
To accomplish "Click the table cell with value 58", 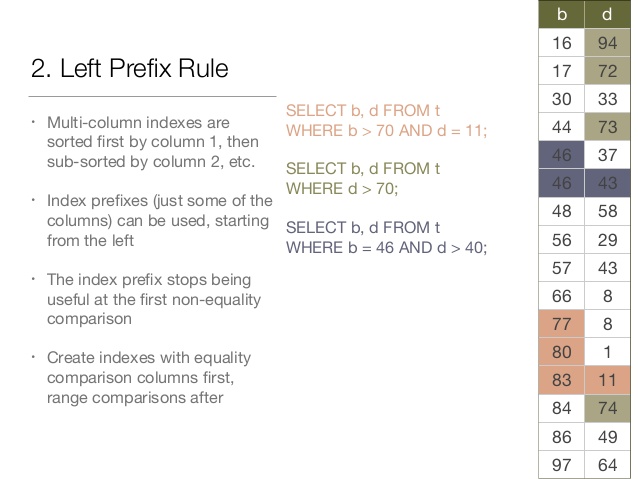I will click(x=607, y=212).
